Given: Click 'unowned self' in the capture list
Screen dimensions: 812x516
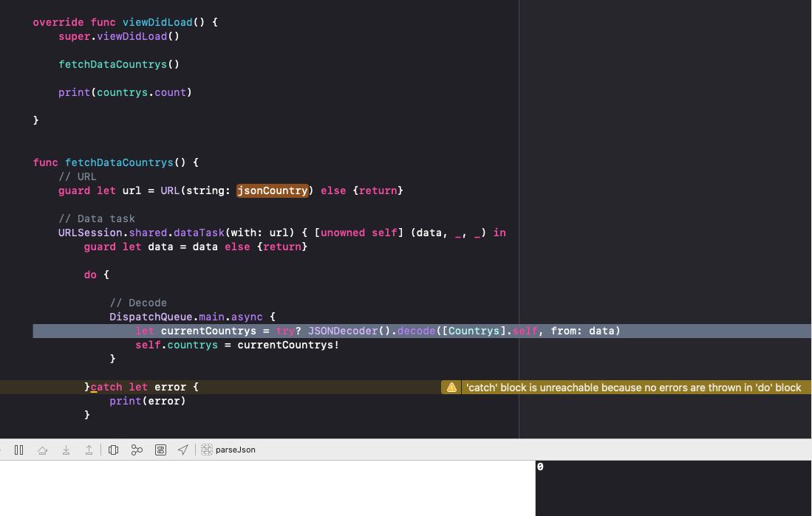Looking at the screenshot, I should 359,233.
